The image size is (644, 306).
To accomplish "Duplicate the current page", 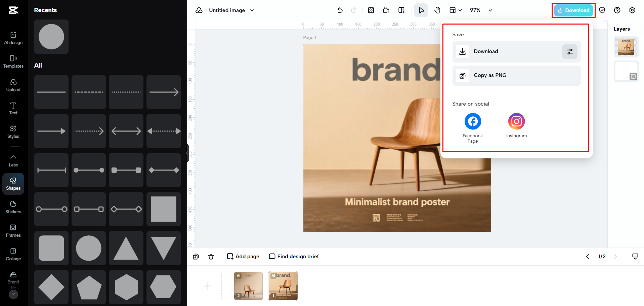I will click(196, 257).
